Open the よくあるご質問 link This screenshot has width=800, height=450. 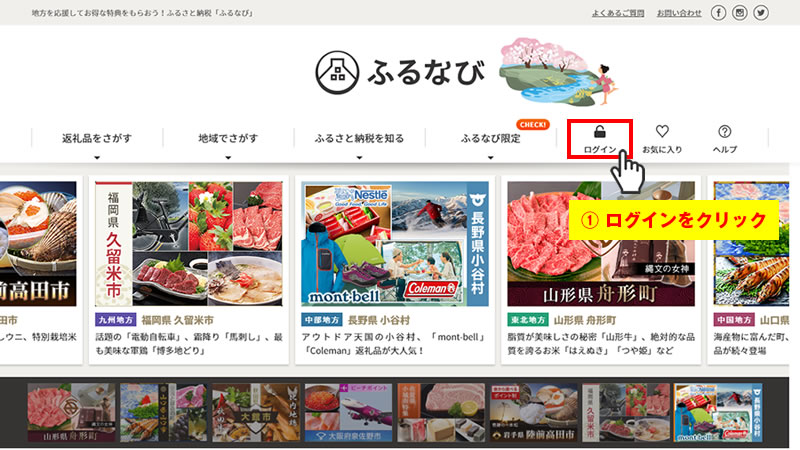pyautogui.click(x=618, y=13)
